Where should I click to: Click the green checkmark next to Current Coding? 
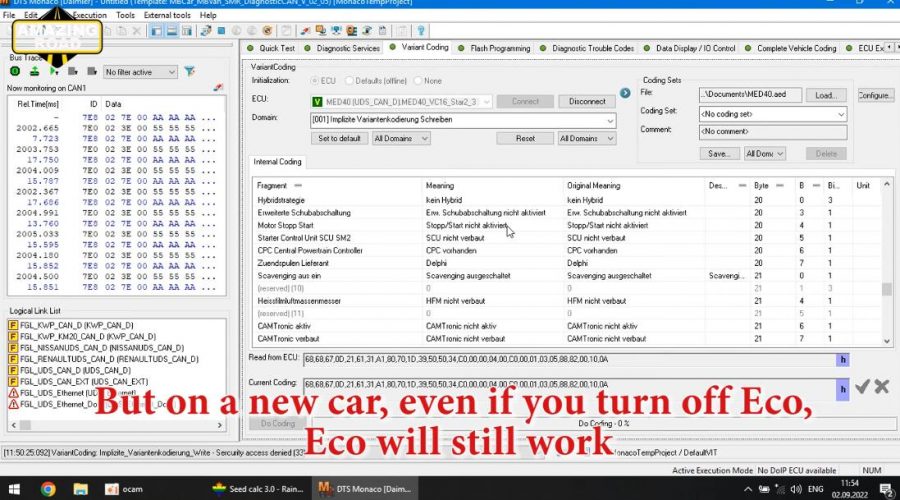[x=862, y=386]
